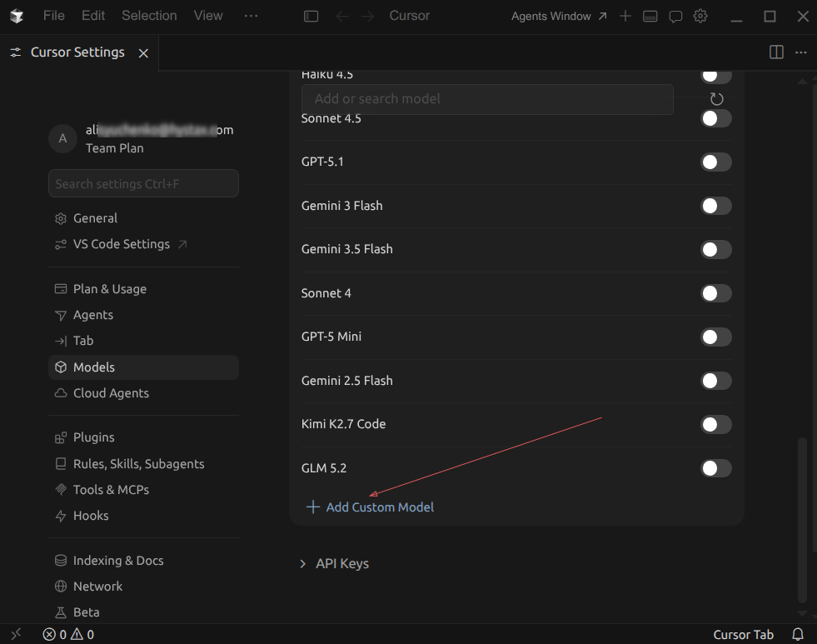Enable the Gemini 3.5 Flash model
Viewport: 817px width, 644px height.
tap(716, 250)
